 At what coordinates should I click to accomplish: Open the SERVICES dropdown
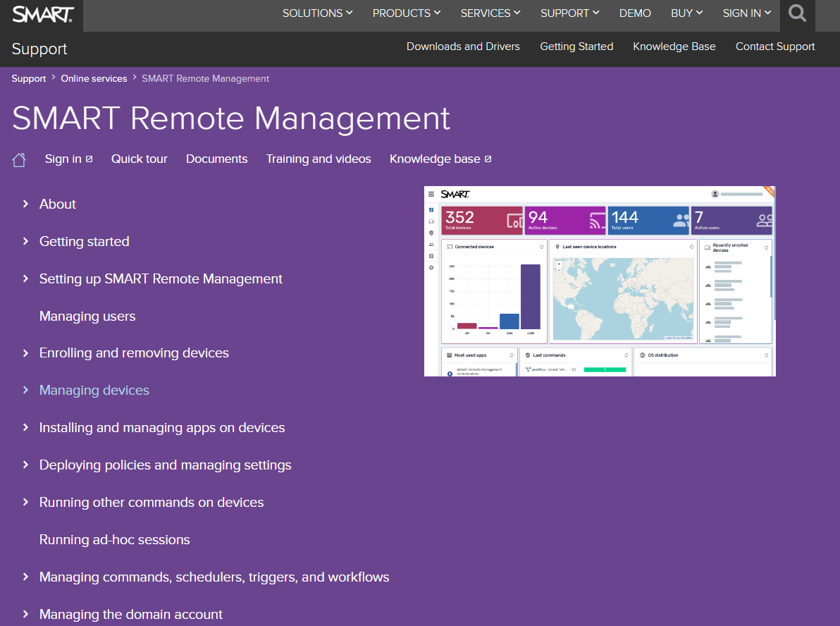pos(490,13)
